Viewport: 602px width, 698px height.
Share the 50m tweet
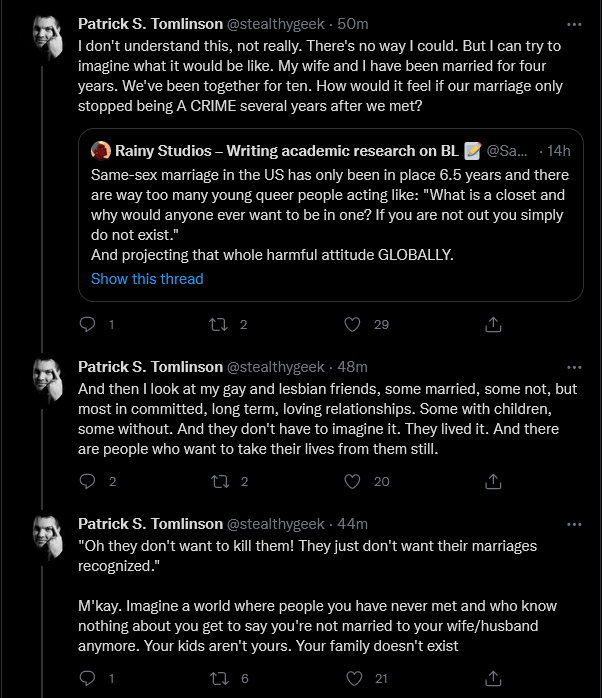point(493,325)
